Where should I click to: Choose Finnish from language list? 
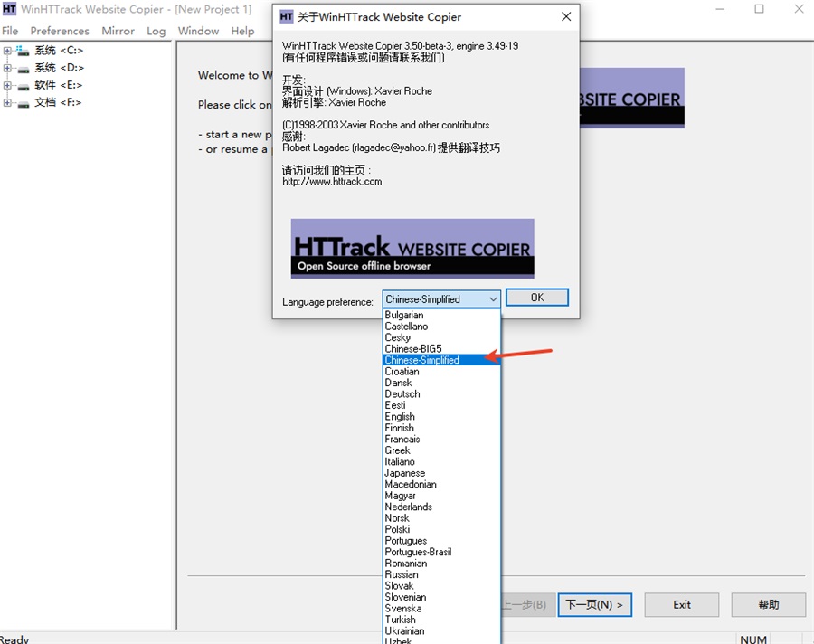coord(441,428)
